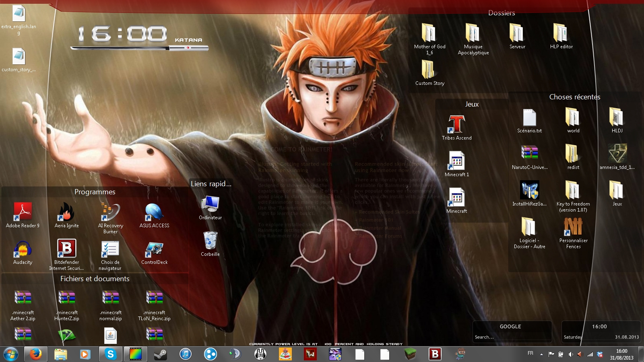The width and height of the screenshot is (644, 362).
Task: Click the Dossiers fence title
Action: coord(502,13)
